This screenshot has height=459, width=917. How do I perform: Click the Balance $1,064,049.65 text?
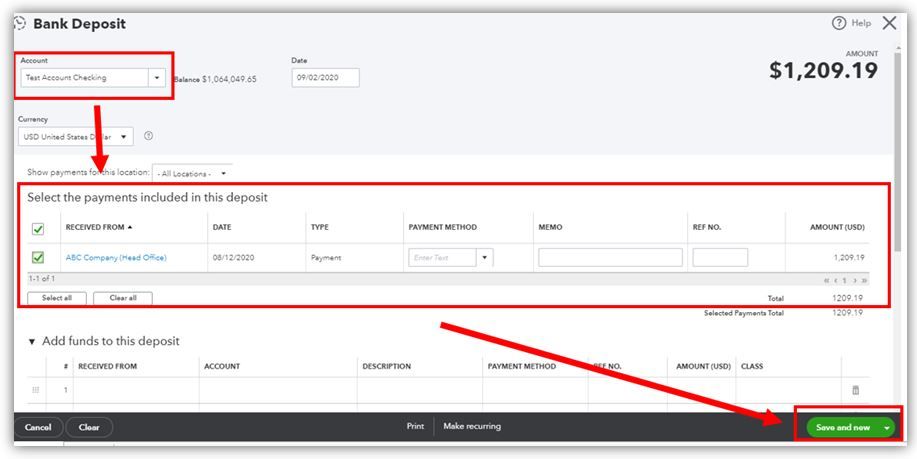(215, 79)
